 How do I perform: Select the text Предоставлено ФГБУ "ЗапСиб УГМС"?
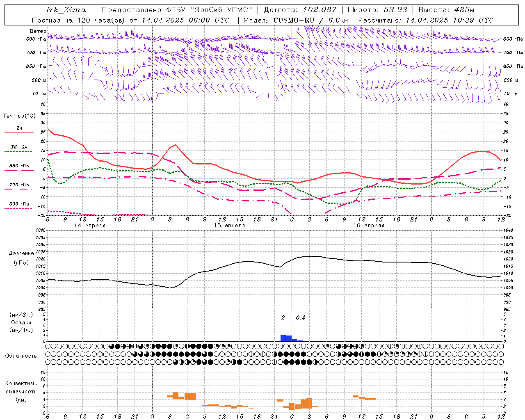(177, 10)
